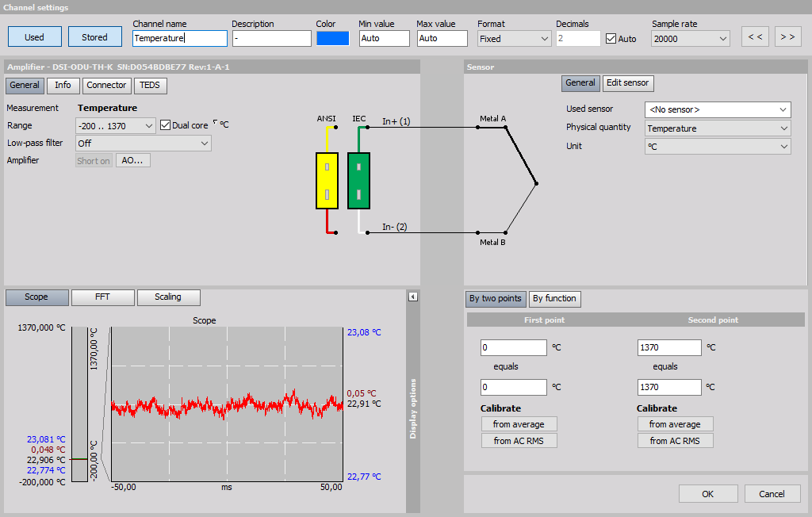This screenshot has width=812, height=517.
Task: Confirm settings with OK button
Action: (x=708, y=494)
